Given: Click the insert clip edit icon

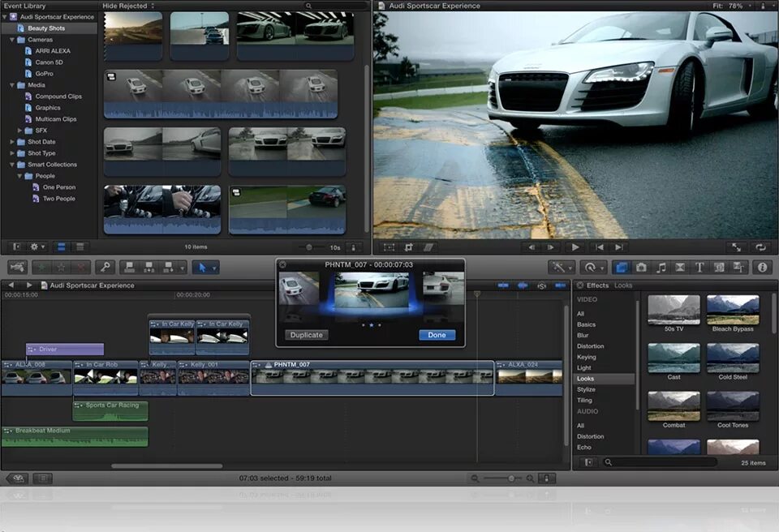Looking at the screenshot, I should click(x=149, y=268).
